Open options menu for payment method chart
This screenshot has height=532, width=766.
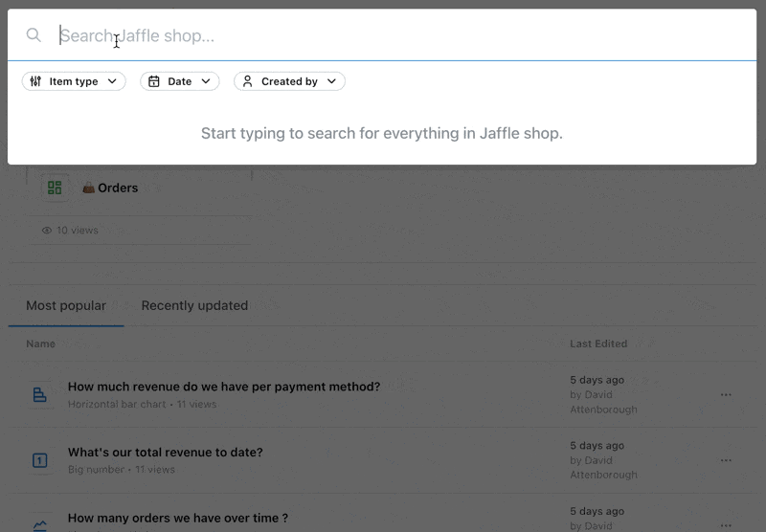point(726,394)
